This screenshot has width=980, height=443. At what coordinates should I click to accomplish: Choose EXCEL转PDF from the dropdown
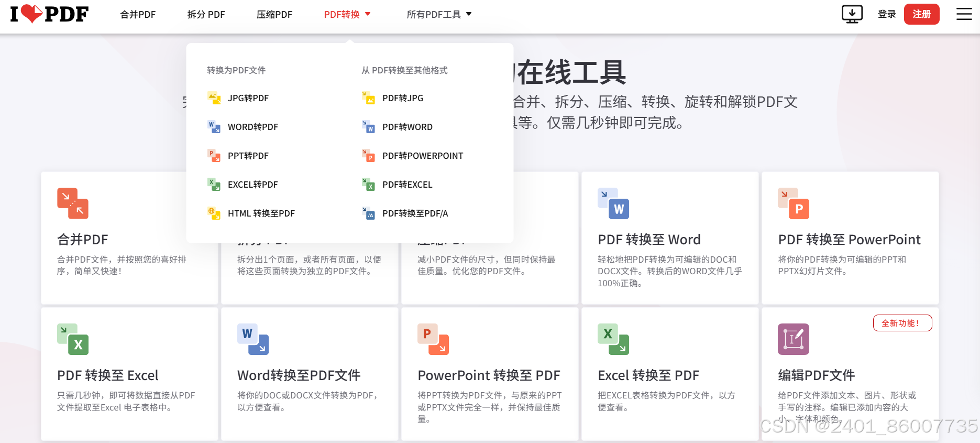coord(253,185)
